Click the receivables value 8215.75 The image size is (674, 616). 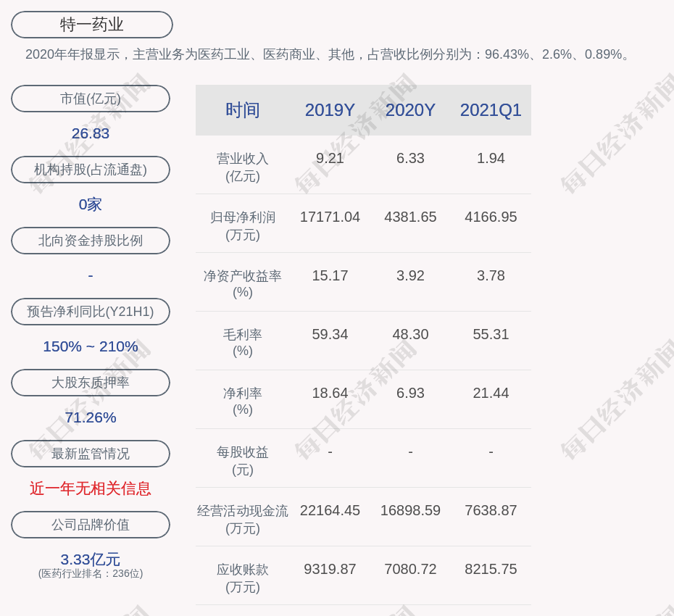(x=491, y=569)
